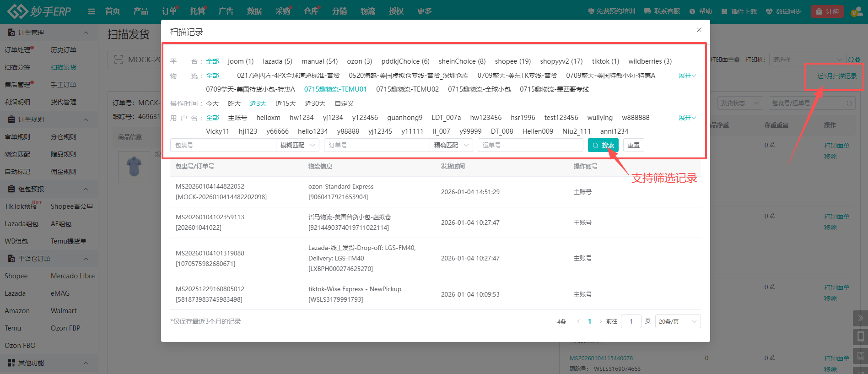Open the 模糊匹配 match type dropdown
This screenshot has height=374, width=868.
tap(298, 145)
